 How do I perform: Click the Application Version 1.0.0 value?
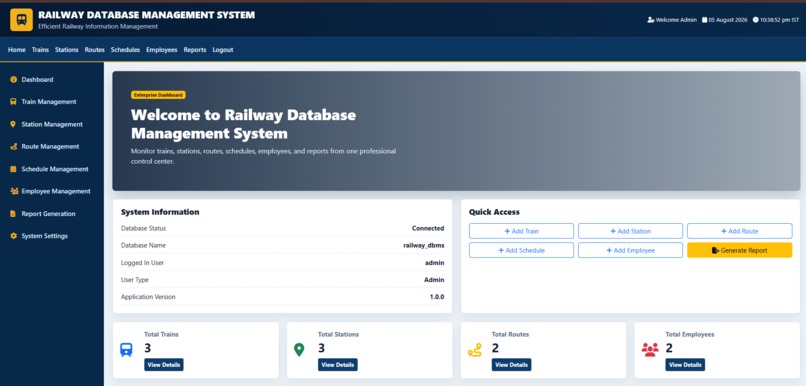coord(437,297)
